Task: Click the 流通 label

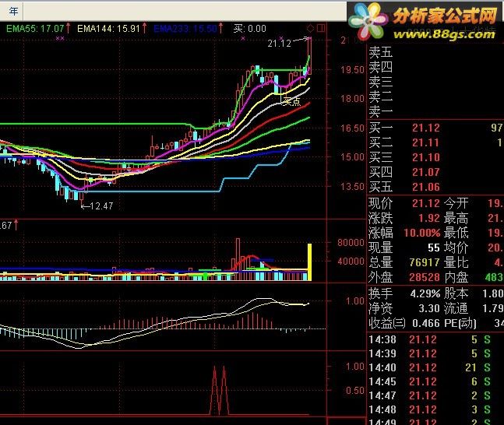Action: tap(456, 309)
